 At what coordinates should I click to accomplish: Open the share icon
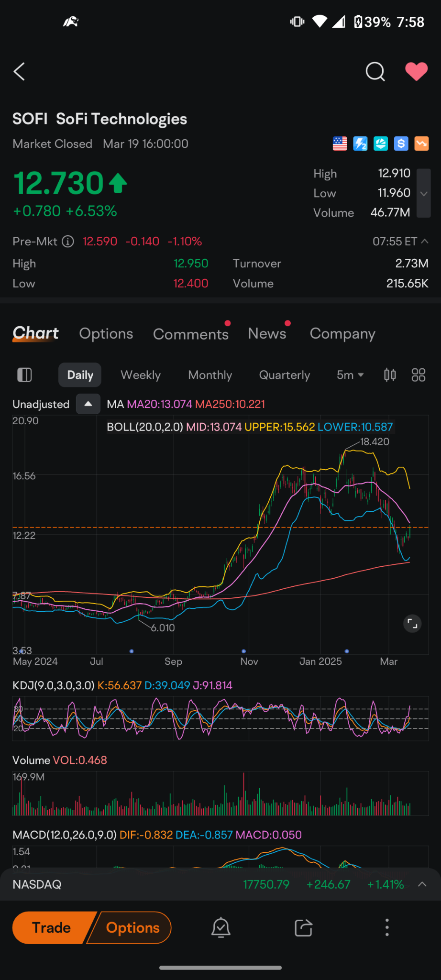click(x=303, y=927)
